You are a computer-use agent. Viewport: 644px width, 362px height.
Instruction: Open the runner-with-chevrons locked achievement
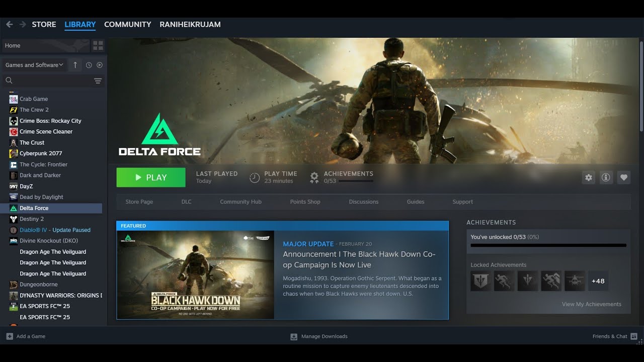pos(551,281)
